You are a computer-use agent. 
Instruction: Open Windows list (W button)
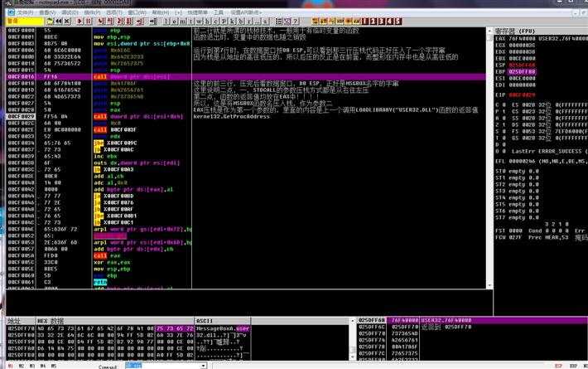tap(200, 22)
